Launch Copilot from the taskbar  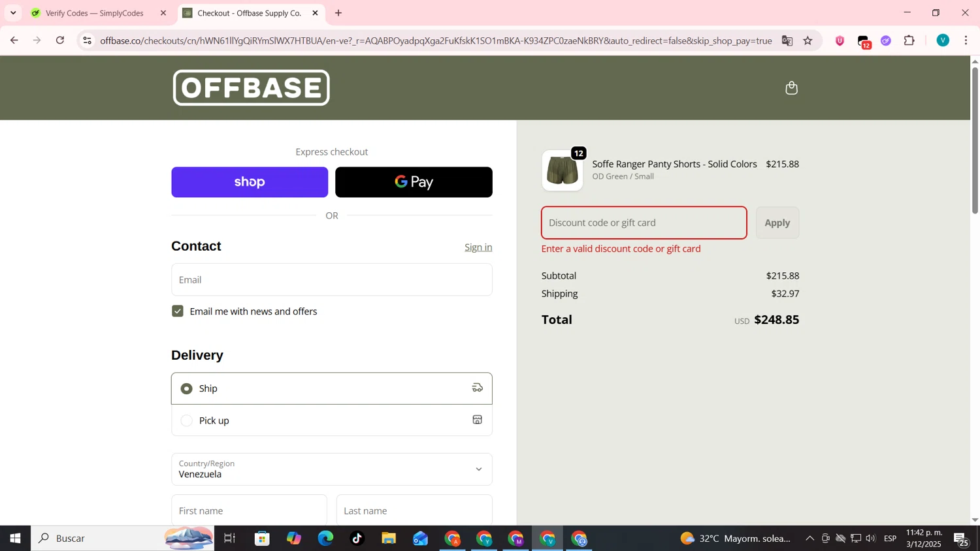coord(294,539)
